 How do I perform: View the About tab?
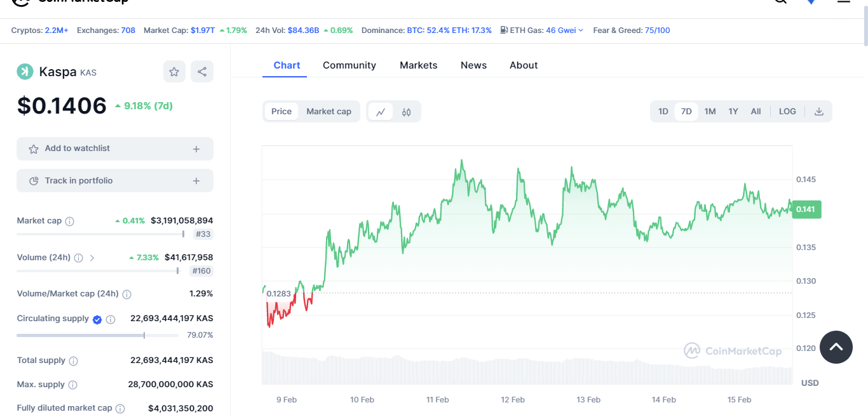(x=524, y=65)
